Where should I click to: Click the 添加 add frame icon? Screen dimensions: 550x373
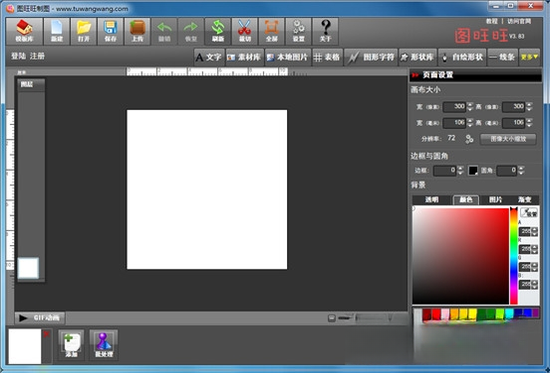[71, 345]
